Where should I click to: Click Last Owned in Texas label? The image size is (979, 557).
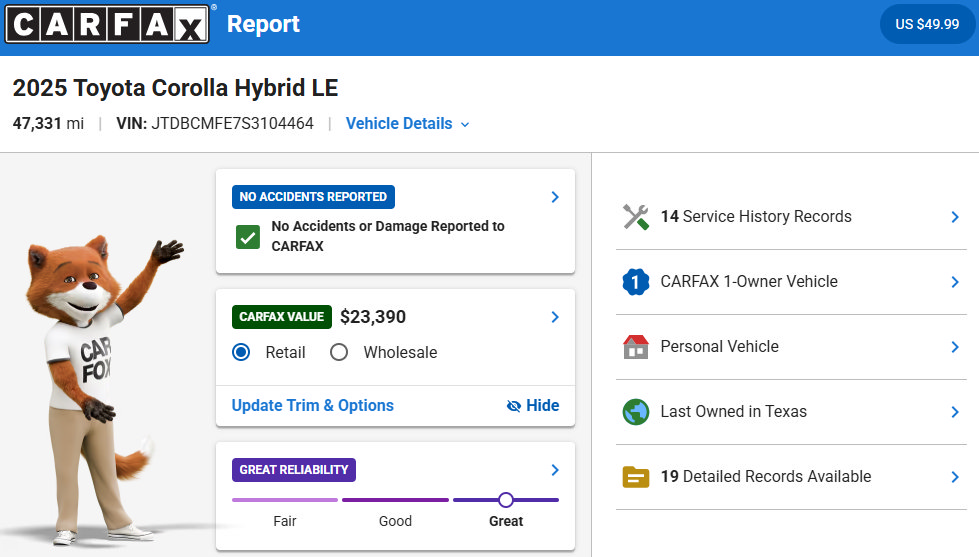[x=734, y=411]
